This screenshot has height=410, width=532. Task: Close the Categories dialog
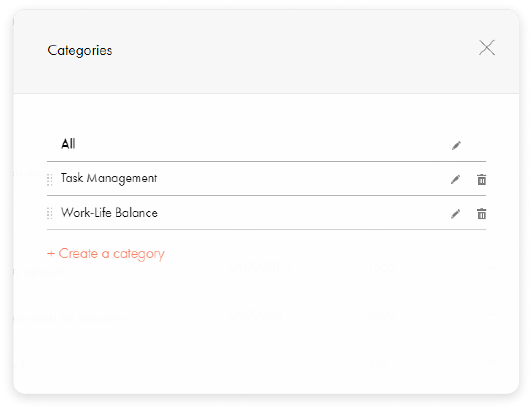[x=486, y=47]
